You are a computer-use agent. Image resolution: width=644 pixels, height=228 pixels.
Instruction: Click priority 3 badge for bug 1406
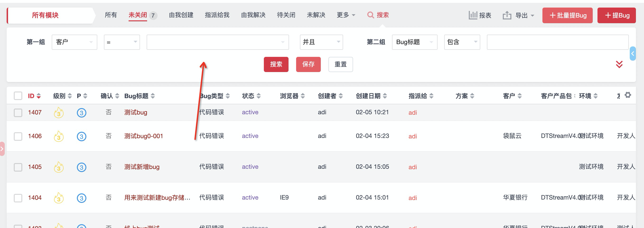[x=81, y=137]
